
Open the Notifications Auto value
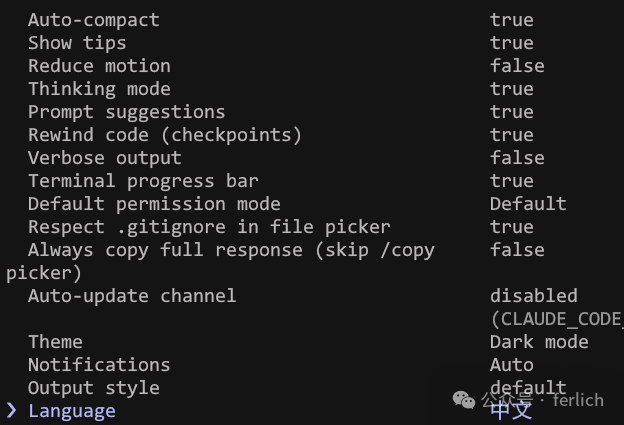coord(511,365)
